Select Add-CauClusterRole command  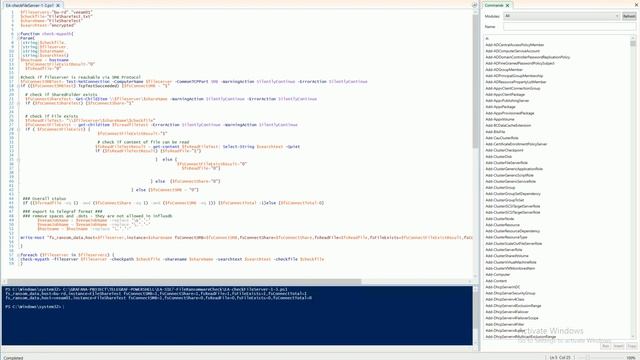coord(502,138)
